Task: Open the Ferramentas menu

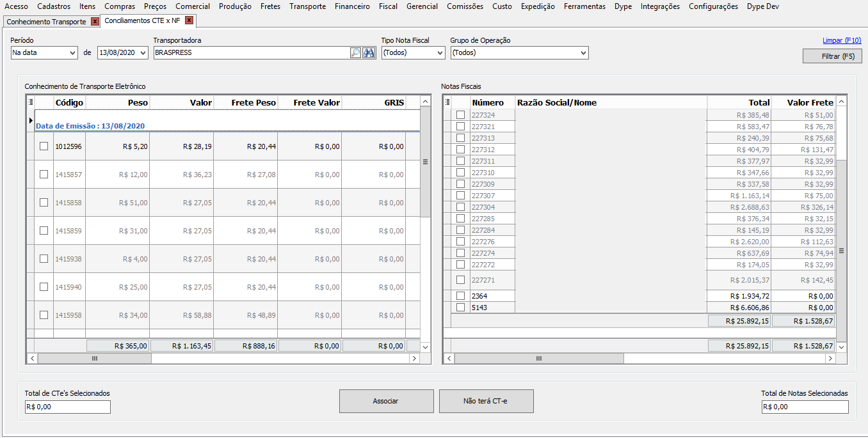Action: coord(584,6)
